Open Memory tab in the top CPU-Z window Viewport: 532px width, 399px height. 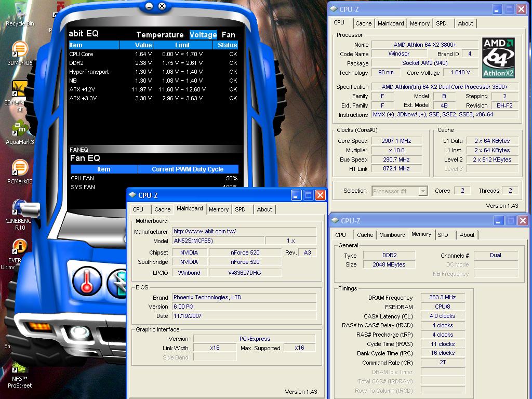(419, 23)
